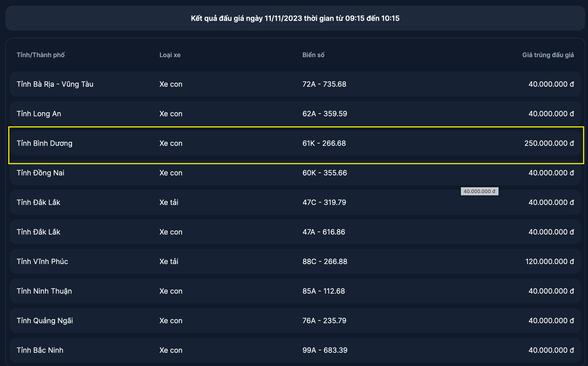This screenshot has width=588, height=366.
Task: Select the Tỉnh Bắc Ninh row
Action: click(x=295, y=350)
